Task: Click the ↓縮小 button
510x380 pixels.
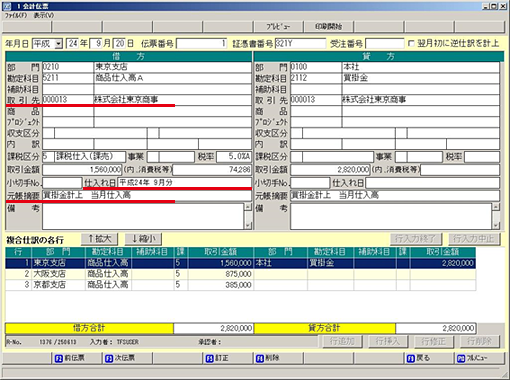Action: [x=143, y=239]
